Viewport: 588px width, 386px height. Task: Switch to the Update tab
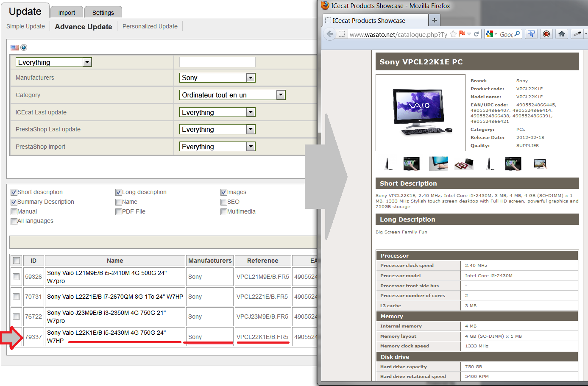(25, 11)
